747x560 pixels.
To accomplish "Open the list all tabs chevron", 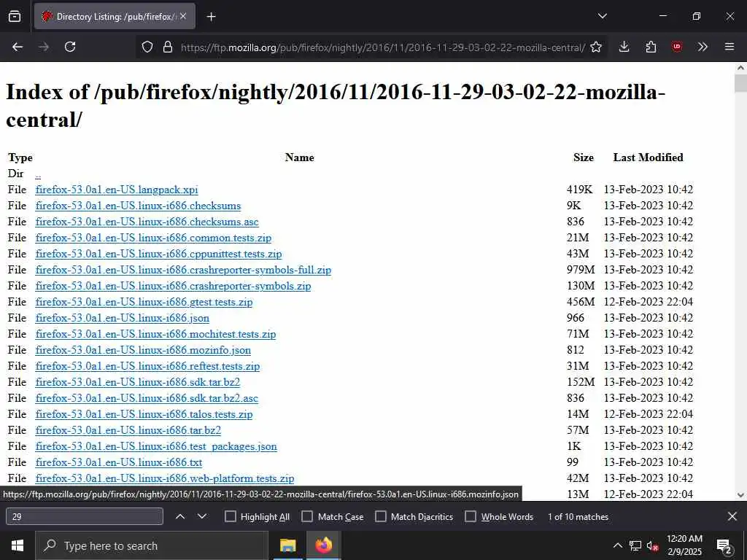I will click(x=602, y=16).
